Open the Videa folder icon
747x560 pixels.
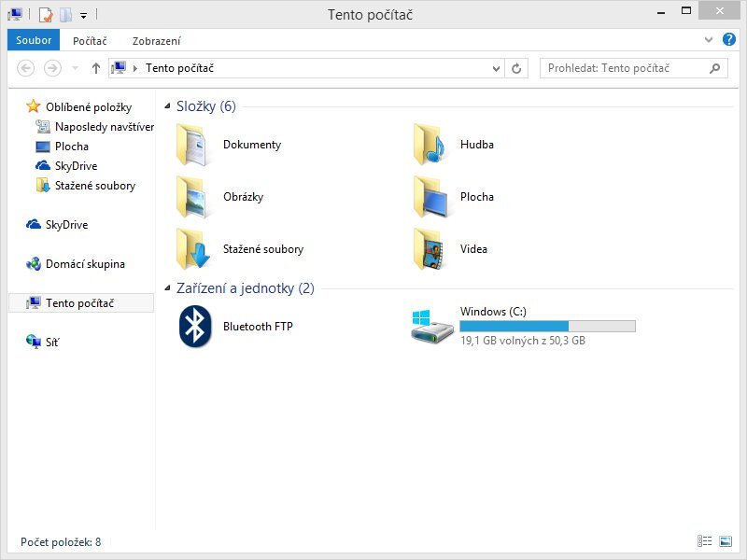point(431,249)
